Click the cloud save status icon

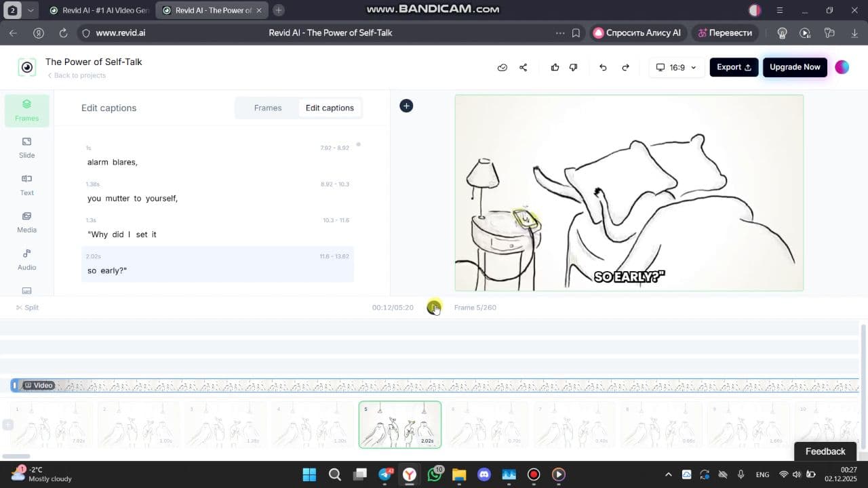502,67
